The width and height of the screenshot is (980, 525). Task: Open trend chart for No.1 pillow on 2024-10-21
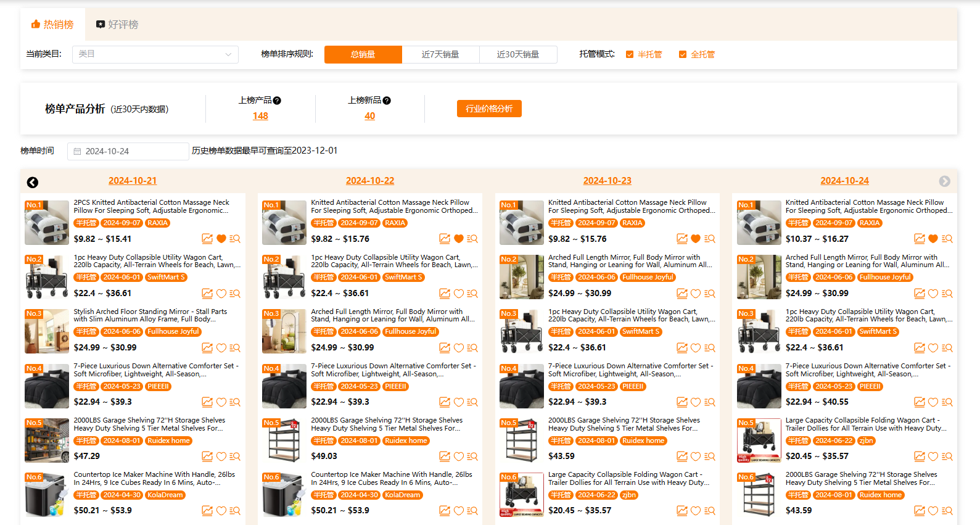(x=207, y=239)
